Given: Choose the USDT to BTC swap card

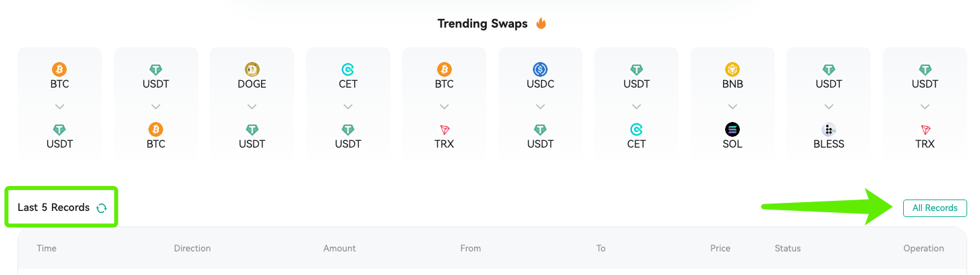Looking at the screenshot, I should point(156,106).
